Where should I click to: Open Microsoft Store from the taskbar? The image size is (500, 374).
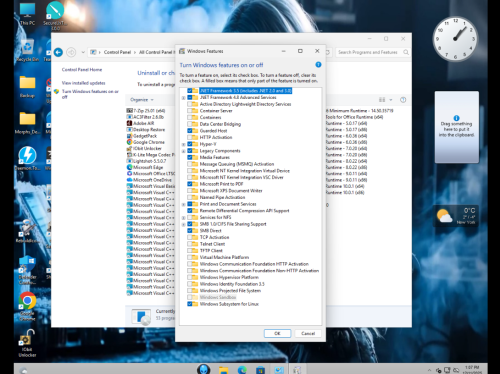(x=260, y=370)
